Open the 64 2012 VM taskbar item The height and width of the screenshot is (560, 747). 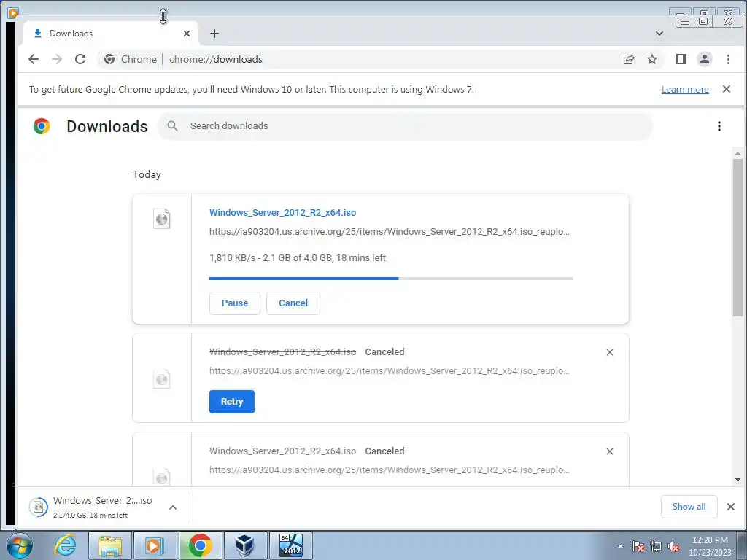291,545
